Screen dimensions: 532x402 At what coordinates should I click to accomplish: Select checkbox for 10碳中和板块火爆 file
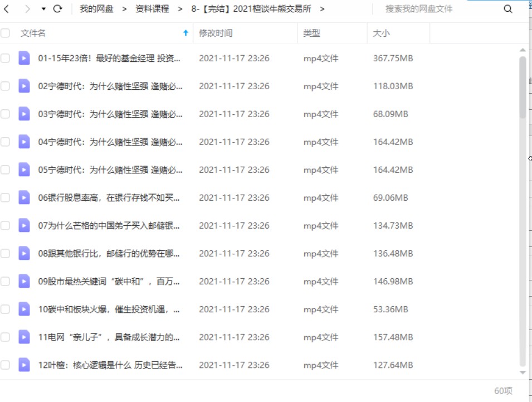point(6,309)
